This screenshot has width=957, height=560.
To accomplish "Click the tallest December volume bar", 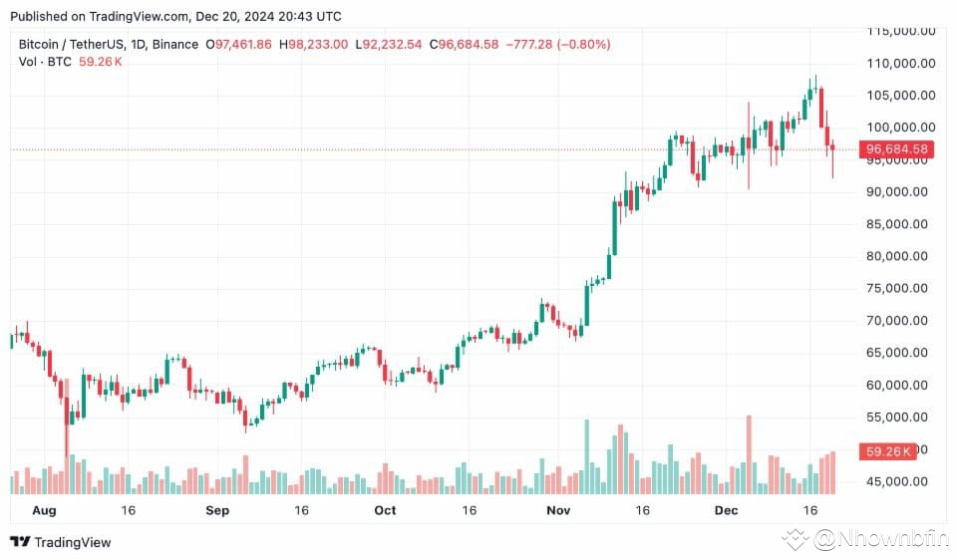I will [749, 454].
